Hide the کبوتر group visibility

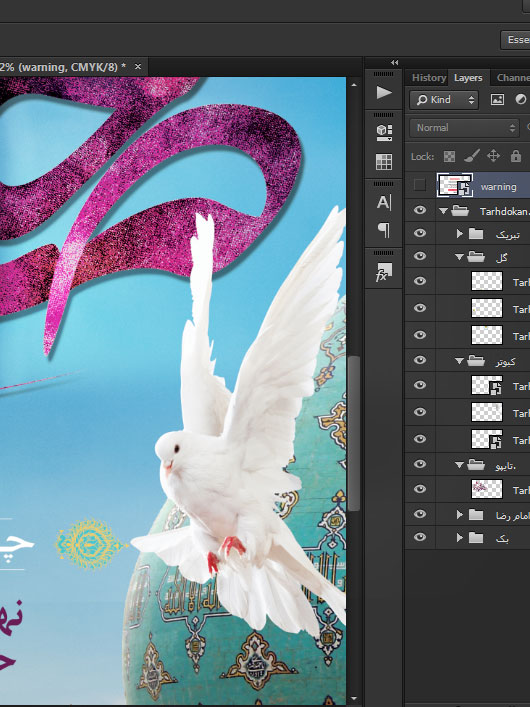(x=420, y=360)
